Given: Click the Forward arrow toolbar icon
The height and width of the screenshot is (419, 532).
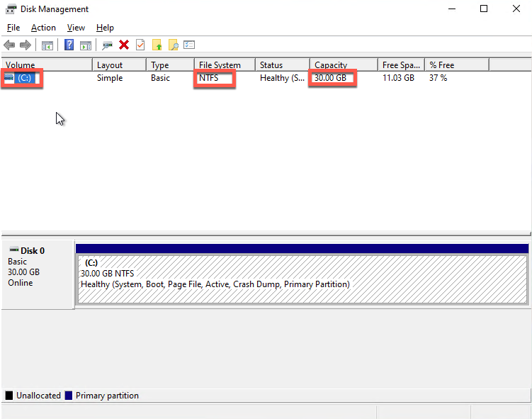Looking at the screenshot, I should point(26,45).
